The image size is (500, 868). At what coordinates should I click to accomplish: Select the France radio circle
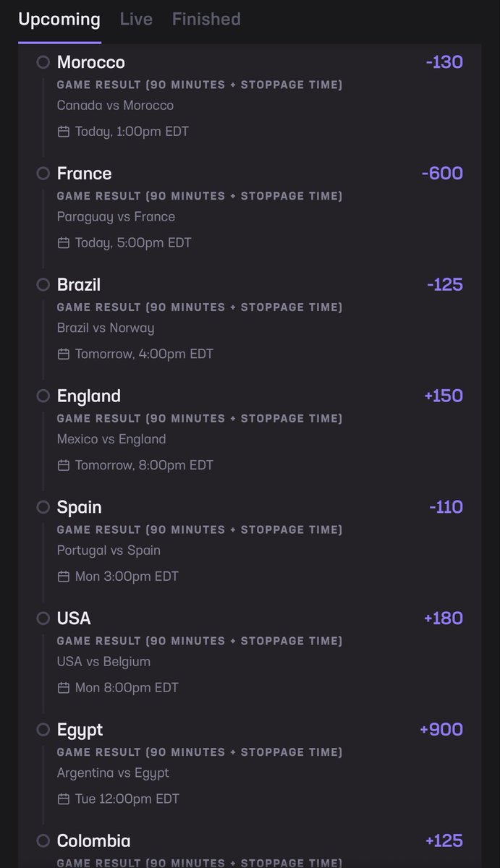click(x=43, y=174)
